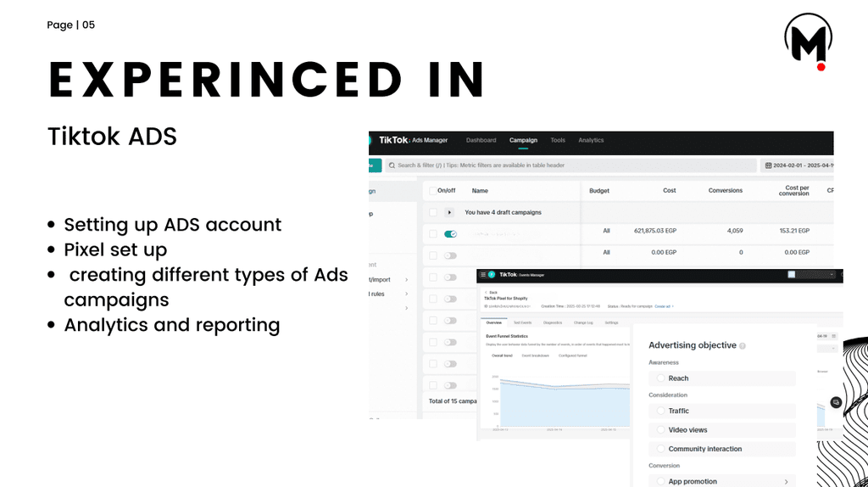Click the help icon beside Advertising objective
Image resolution: width=868 pixels, height=487 pixels.
pos(743,345)
